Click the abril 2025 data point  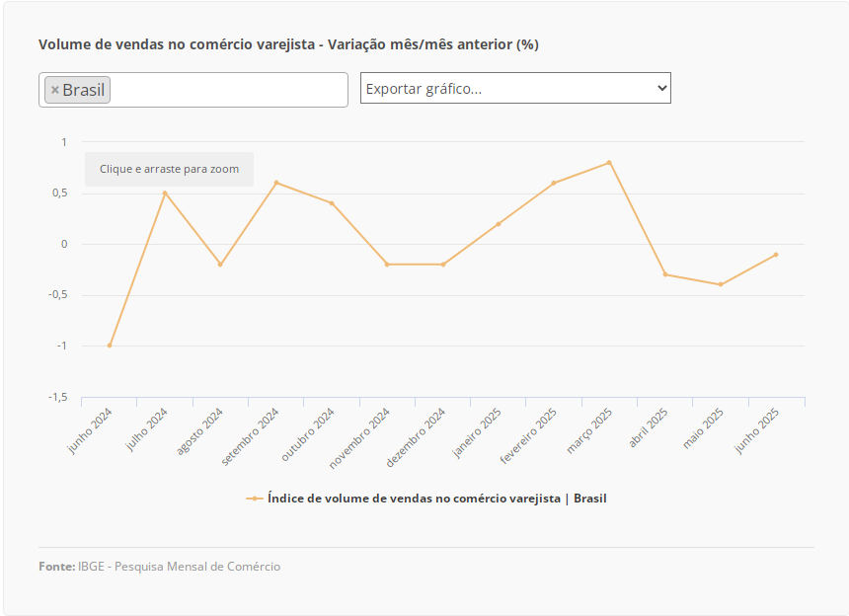665,274
